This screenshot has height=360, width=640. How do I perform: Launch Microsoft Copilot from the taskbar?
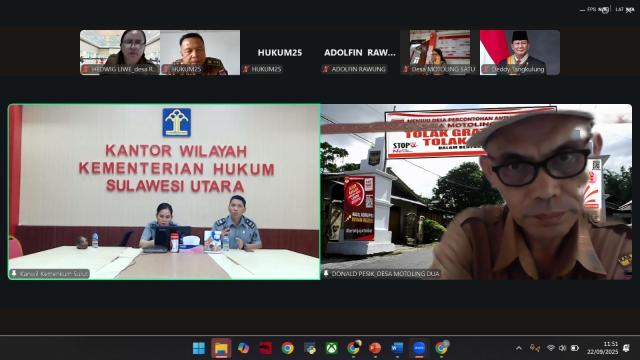pos(244,348)
